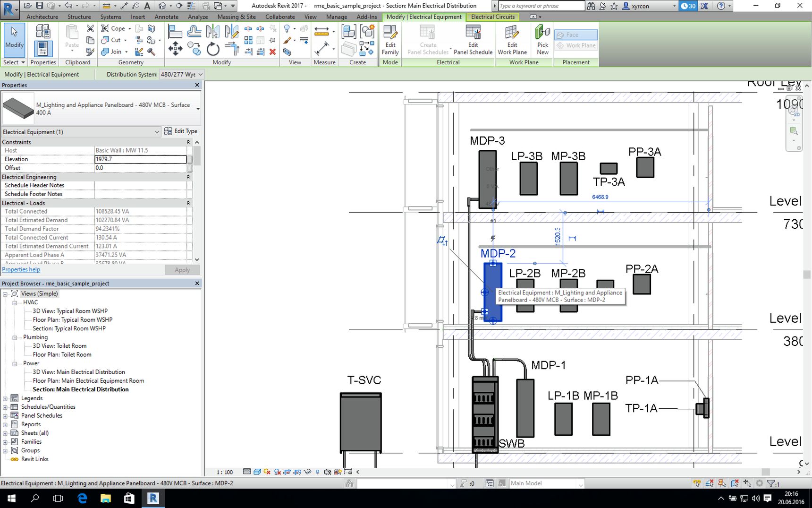Toggle Select Links in status bar
The width and height of the screenshot is (812, 508).
[x=697, y=483]
